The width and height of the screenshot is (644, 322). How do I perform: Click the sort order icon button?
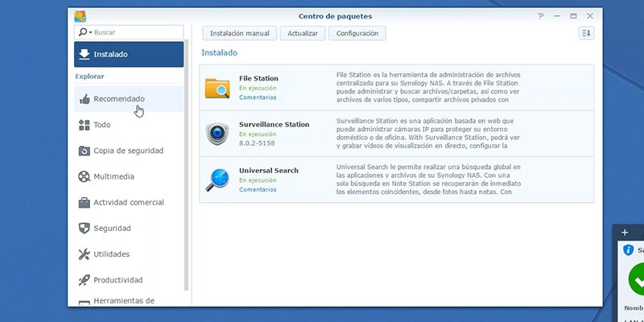click(587, 33)
